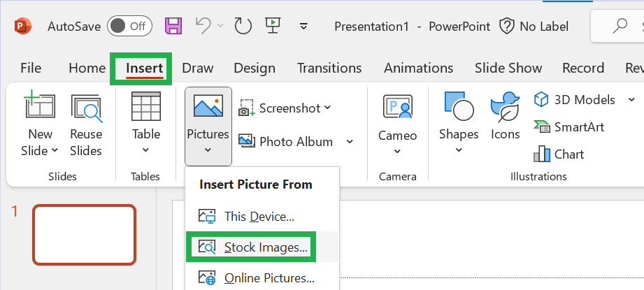Insert a SmartArt graphic

point(569,127)
